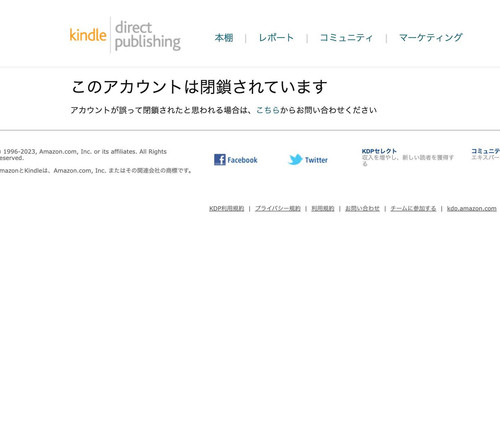This screenshot has width=500, height=447.
Task: Click the AmazonとKindle trademark notice text
Action: click(x=96, y=171)
